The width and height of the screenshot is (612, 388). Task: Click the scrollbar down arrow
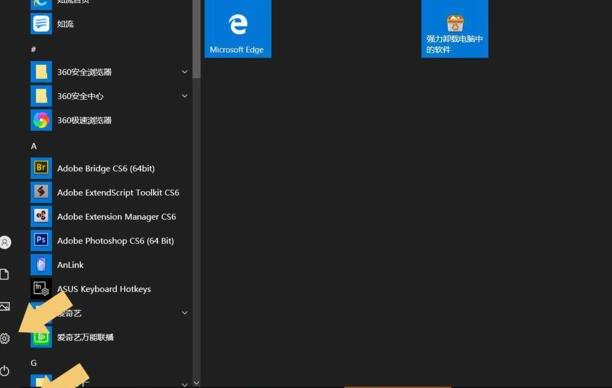[196, 383]
